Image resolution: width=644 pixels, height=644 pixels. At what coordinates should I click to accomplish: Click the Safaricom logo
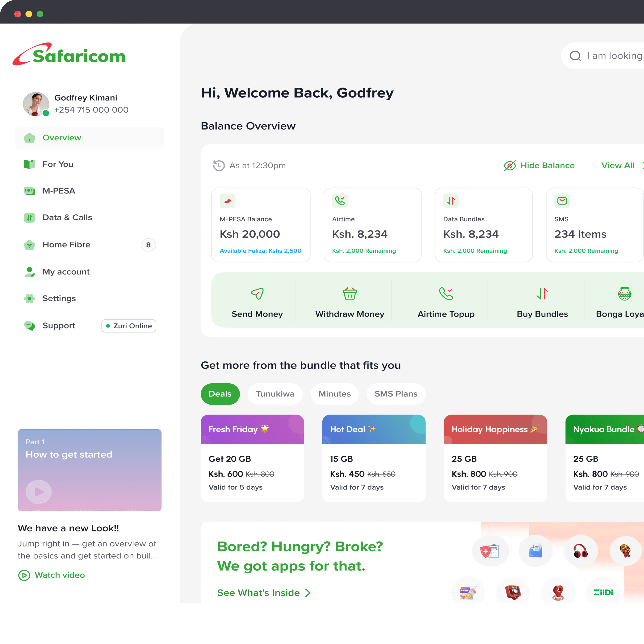tap(69, 54)
